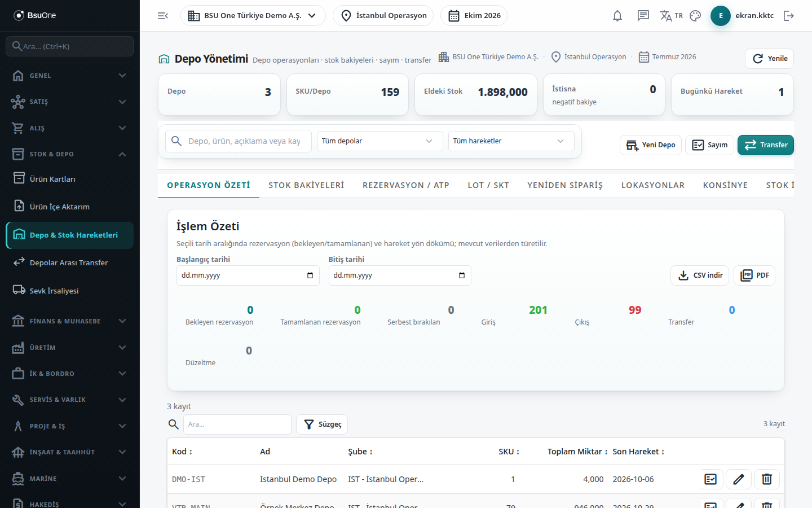Open the messages chat icon
This screenshot has width=812, height=508.
643,16
